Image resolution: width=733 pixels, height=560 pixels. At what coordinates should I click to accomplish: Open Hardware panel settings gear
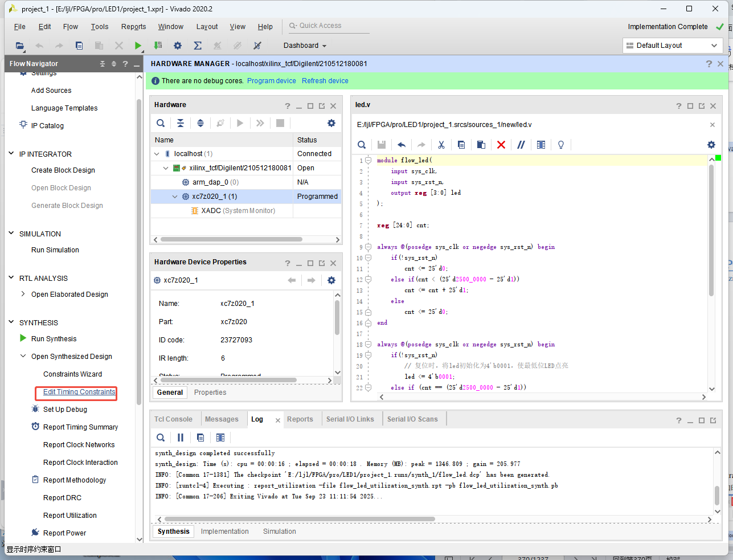click(331, 123)
